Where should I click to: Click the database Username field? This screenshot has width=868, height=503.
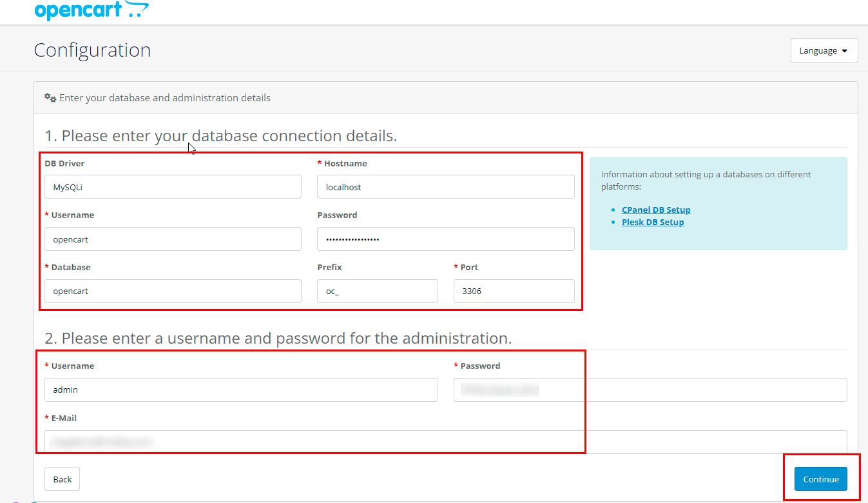pos(173,239)
